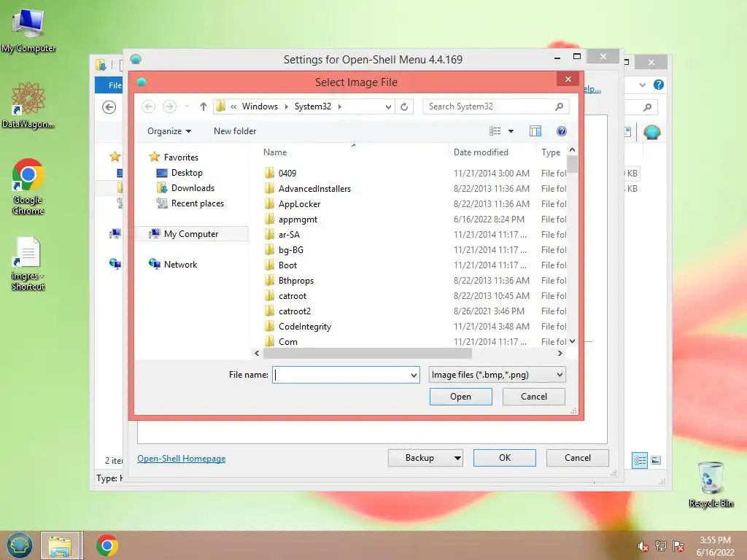Click the search magnifier in Search System32 box

[x=560, y=106]
